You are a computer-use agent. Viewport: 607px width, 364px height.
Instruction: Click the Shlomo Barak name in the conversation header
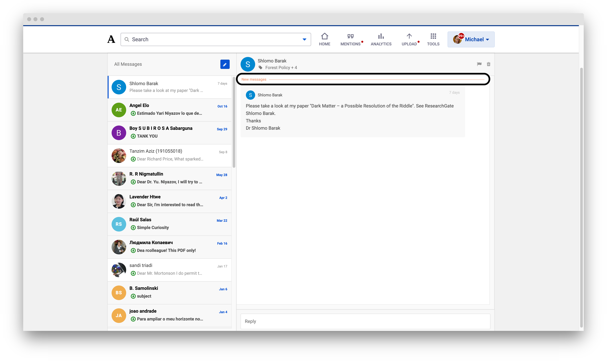coord(272,61)
